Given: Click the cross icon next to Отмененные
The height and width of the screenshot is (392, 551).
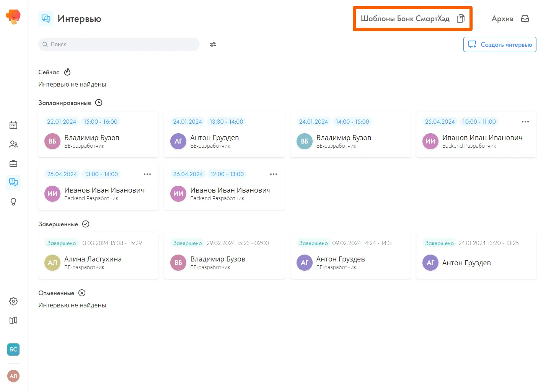Looking at the screenshot, I should coord(82,293).
